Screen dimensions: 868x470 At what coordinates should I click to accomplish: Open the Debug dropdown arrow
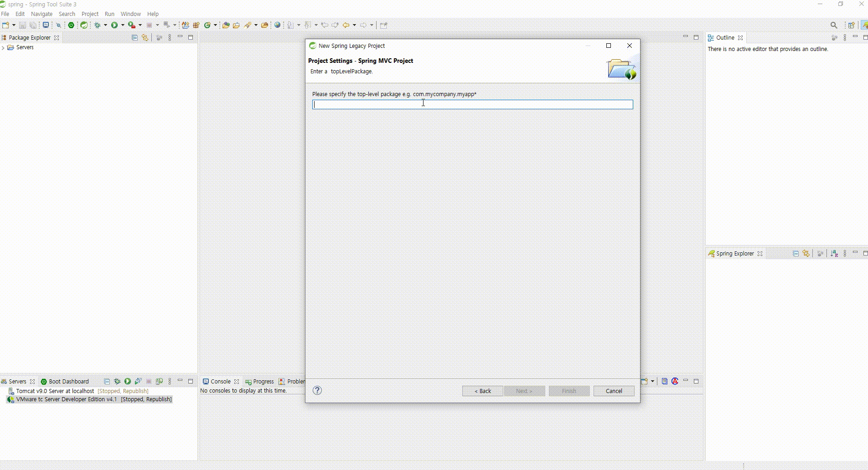105,25
